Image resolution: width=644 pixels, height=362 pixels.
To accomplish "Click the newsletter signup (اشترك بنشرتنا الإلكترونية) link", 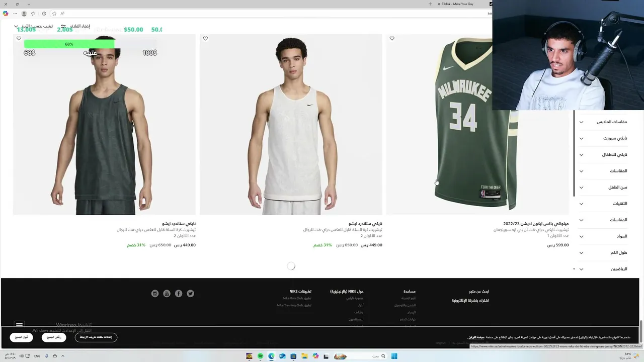I will point(470,301).
